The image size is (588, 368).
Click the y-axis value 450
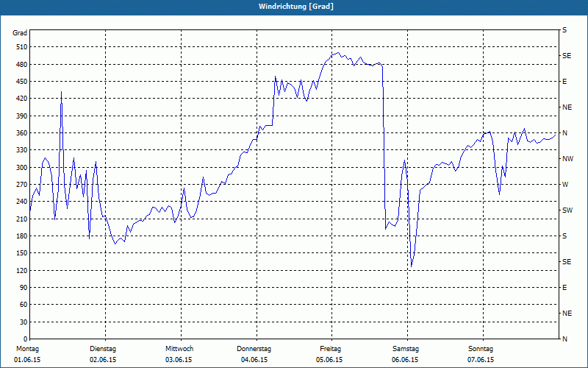(x=22, y=82)
